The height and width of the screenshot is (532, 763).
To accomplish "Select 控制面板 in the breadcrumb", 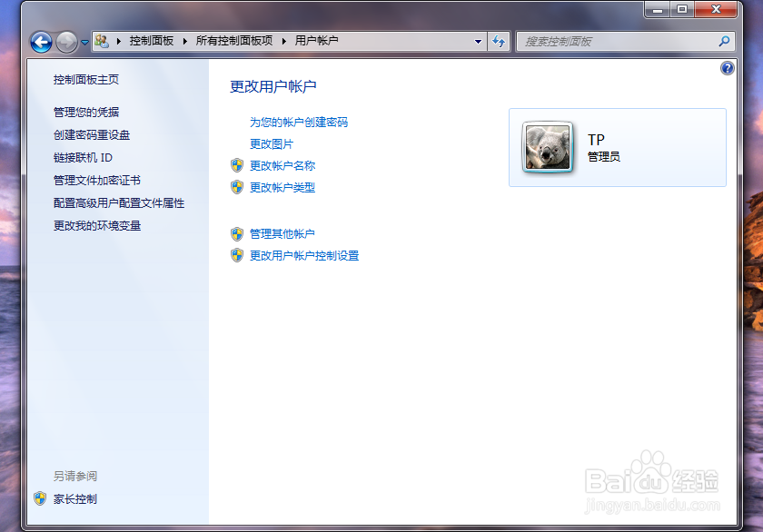I will (152, 41).
